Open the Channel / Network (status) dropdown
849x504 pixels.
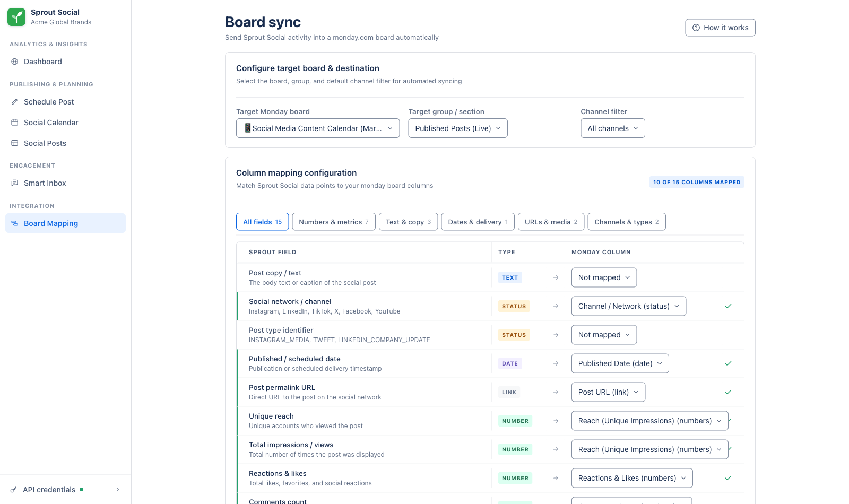point(629,306)
